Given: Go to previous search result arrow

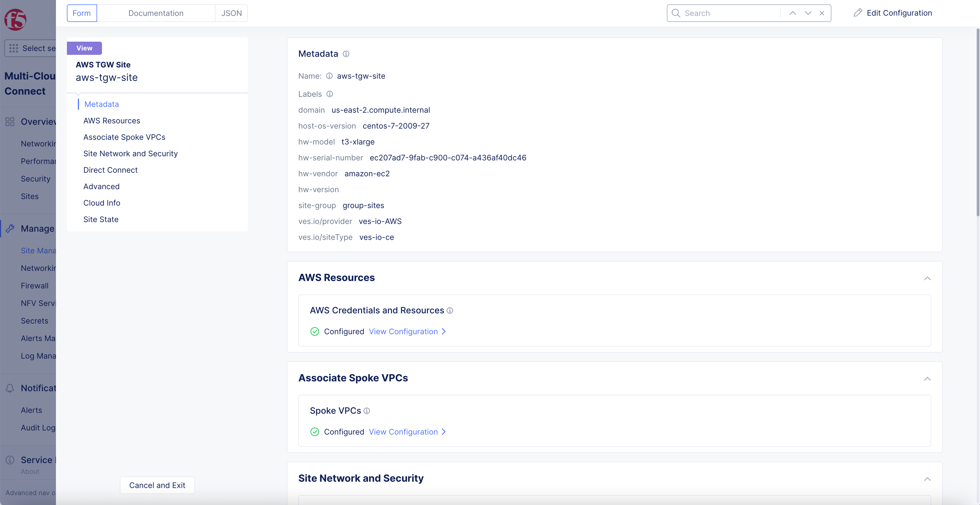Looking at the screenshot, I should point(793,13).
